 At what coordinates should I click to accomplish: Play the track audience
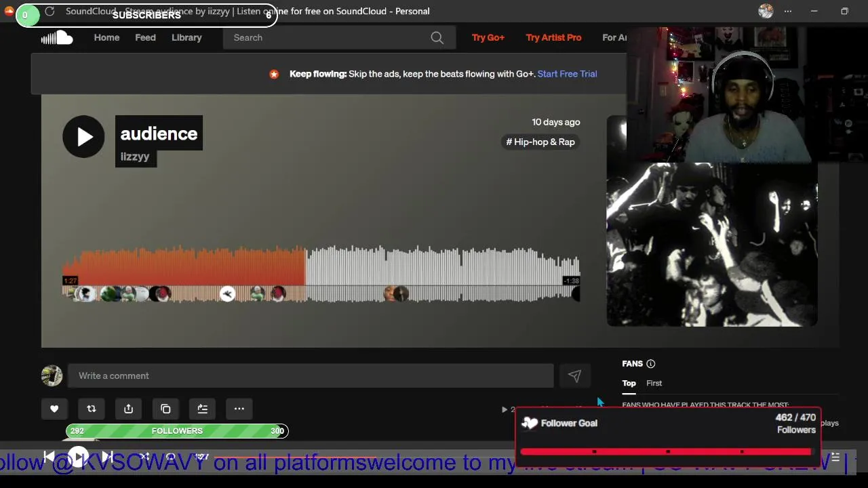click(x=83, y=137)
